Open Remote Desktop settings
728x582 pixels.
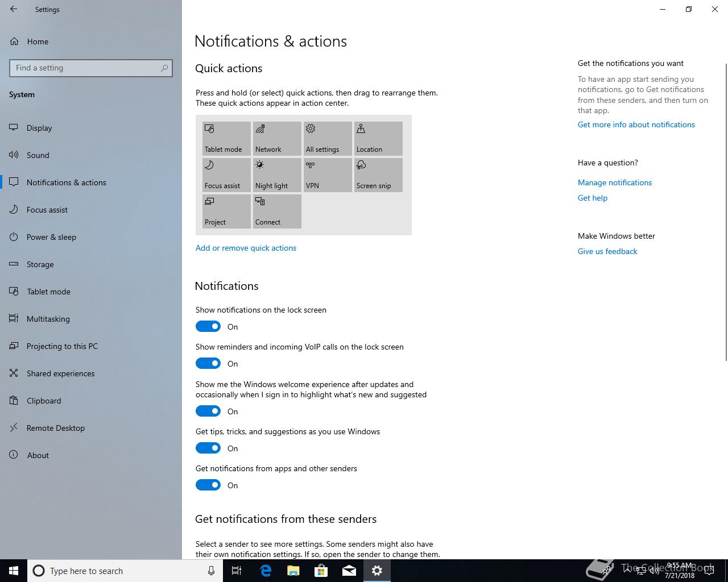[91, 428]
